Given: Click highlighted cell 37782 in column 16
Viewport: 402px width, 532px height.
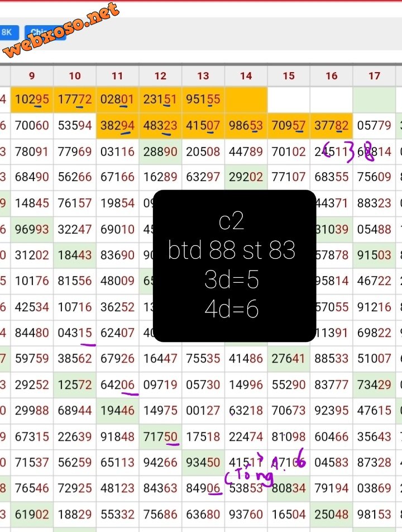Looking at the screenshot, I should 332,126.
